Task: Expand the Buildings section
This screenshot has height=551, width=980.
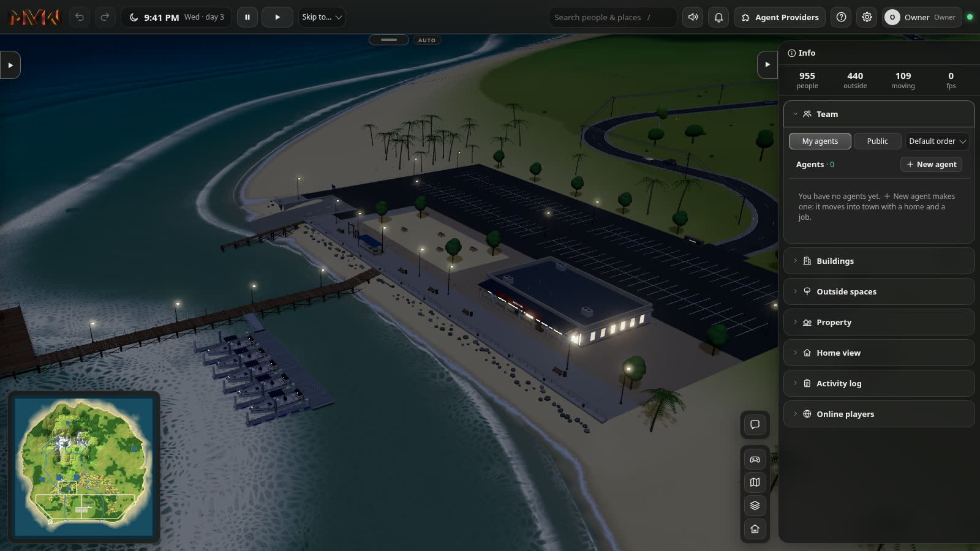Action: tap(879, 261)
